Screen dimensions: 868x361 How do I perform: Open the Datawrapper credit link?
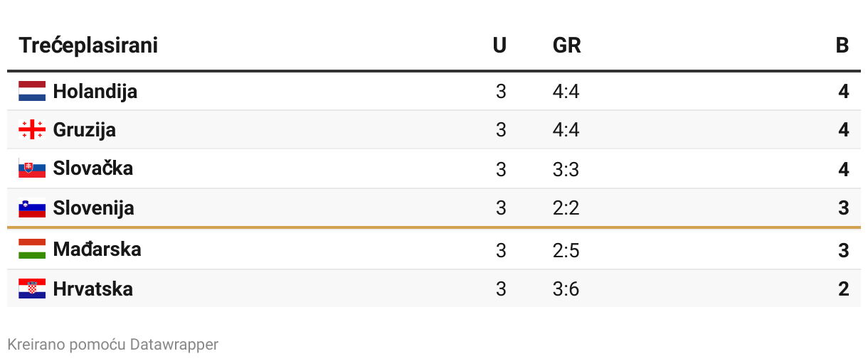(174, 345)
